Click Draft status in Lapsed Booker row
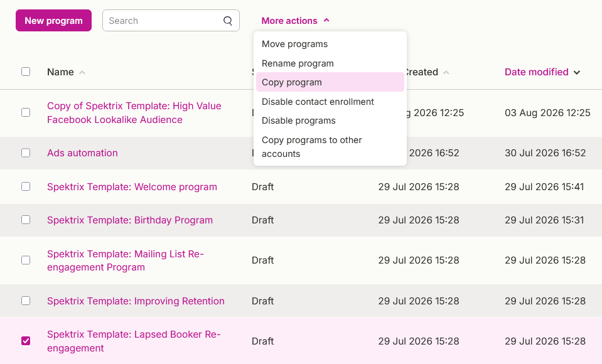This screenshot has height=364, width=602. pyautogui.click(x=262, y=341)
